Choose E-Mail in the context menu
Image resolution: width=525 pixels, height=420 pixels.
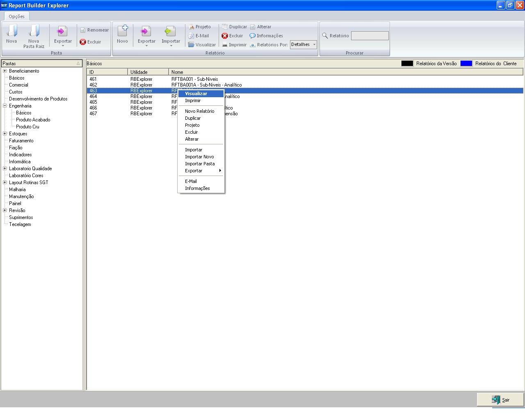point(201,181)
